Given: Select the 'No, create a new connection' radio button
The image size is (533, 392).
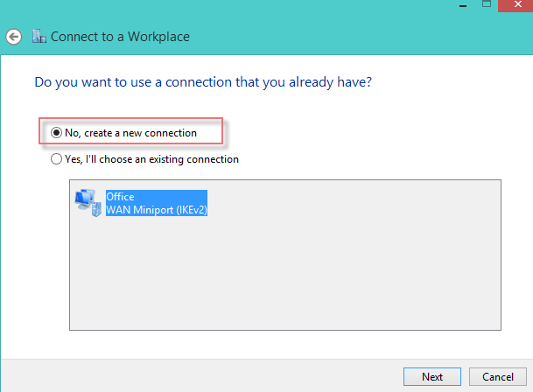Looking at the screenshot, I should 56,133.
